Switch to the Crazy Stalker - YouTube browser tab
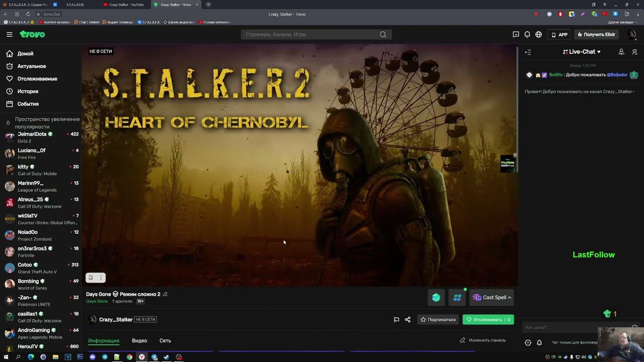This screenshot has width=644, height=362. tap(126, 5)
